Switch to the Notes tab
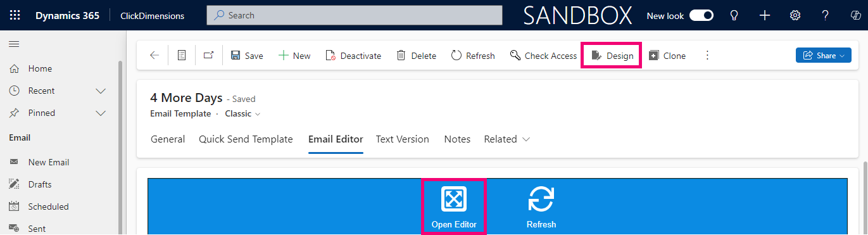This screenshot has width=868, height=235. click(457, 139)
